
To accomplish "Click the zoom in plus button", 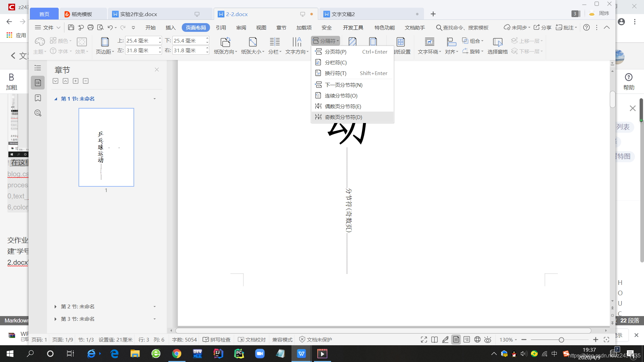I will tap(595, 340).
